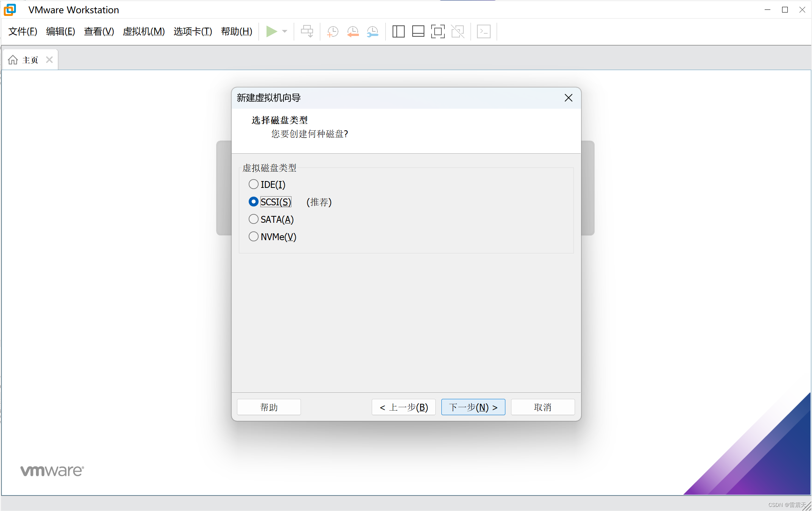Select the IDE(I) disk type
The width and height of the screenshot is (812, 511).
267,184
